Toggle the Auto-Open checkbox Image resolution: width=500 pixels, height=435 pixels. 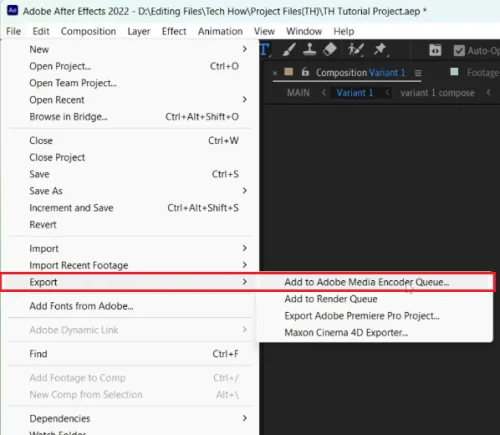(459, 51)
